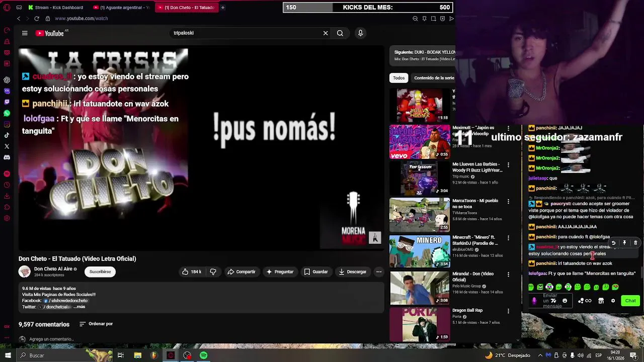
Task: Click the Buscar taskbar search box
Action: 64,355
